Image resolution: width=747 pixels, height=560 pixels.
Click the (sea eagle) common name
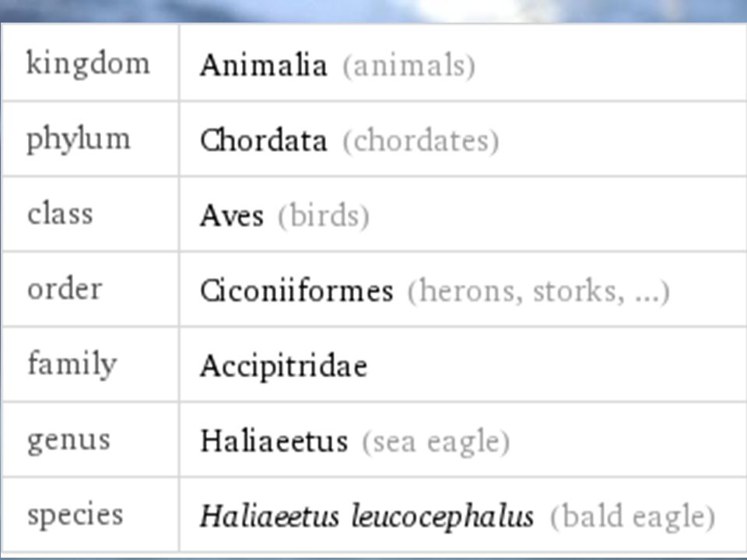coord(436,442)
